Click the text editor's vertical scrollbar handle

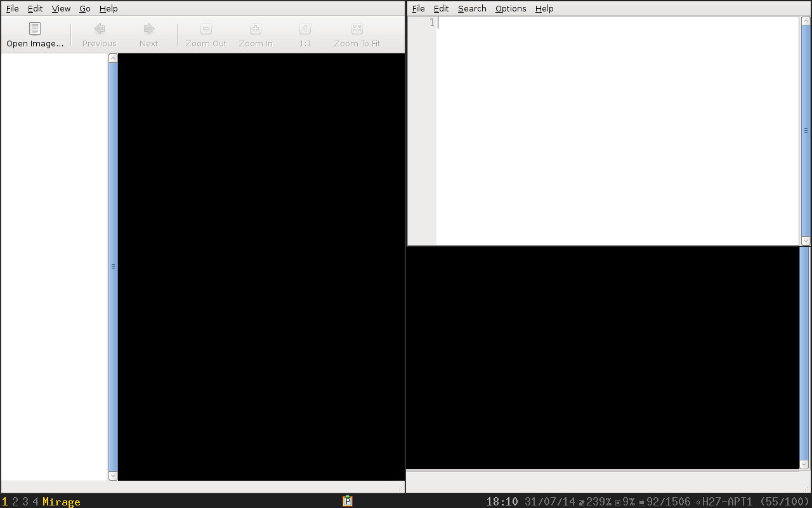806,131
